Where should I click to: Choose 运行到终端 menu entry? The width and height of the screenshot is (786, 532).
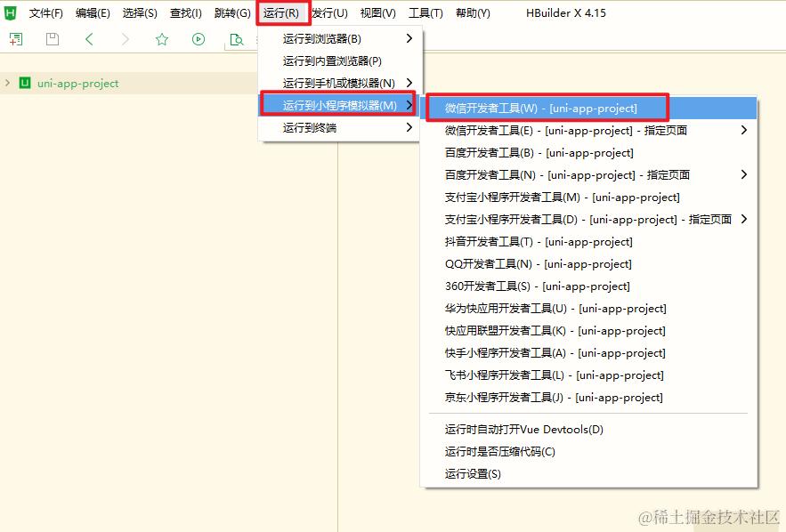[x=339, y=128]
